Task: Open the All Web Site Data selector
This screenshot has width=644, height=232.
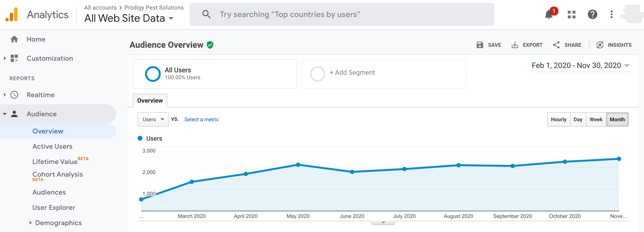Action: click(x=129, y=18)
